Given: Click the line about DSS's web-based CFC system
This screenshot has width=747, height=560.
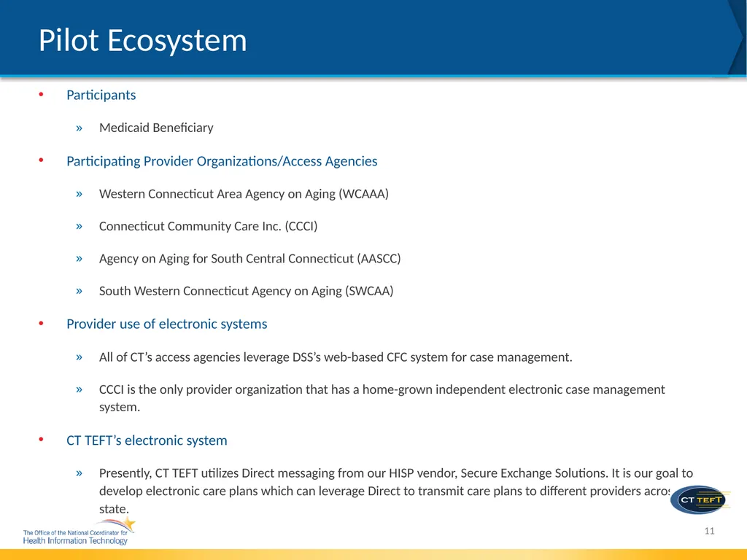Looking at the screenshot, I should point(336,357).
